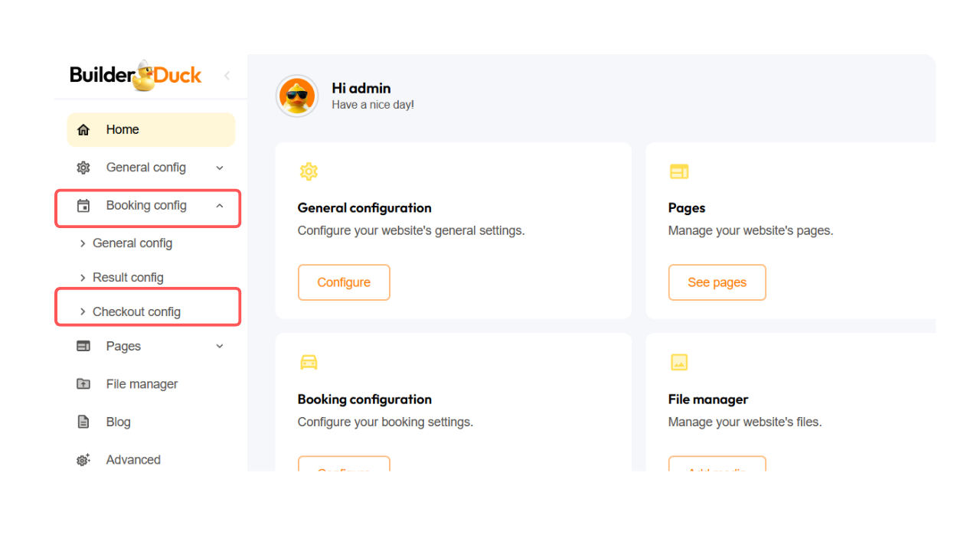980x551 pixels.
Task: Click the admin duck avatar
Action: point(297,96)
